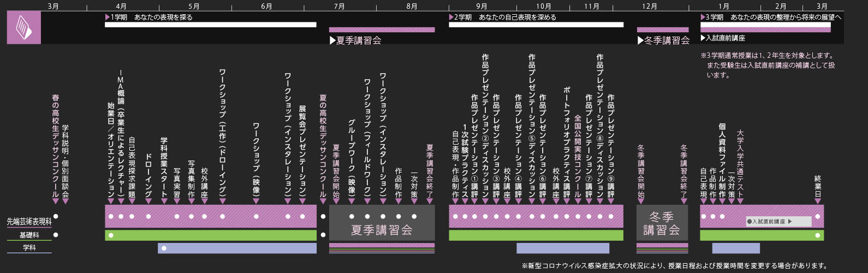The height and width of the screenshot is (273, 868).
Task: Click the 新型コロナウイルス notice at the bottom
Action: (x=675, y=266)
